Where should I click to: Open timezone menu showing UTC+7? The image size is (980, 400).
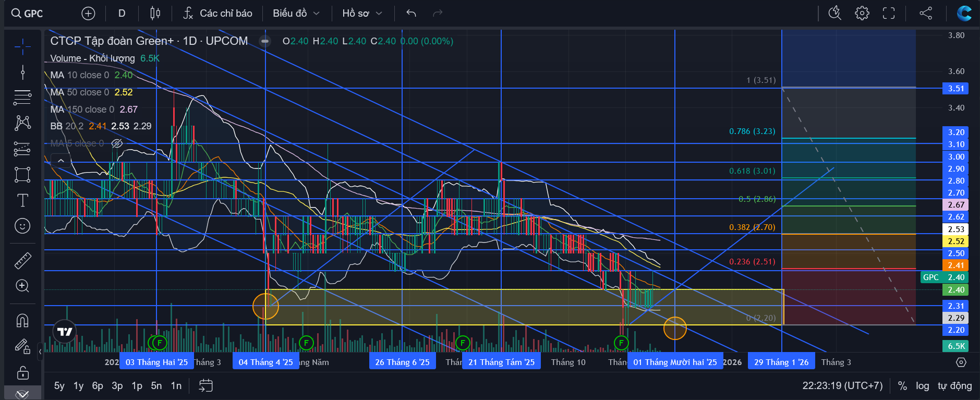click(x=843, y=386)
